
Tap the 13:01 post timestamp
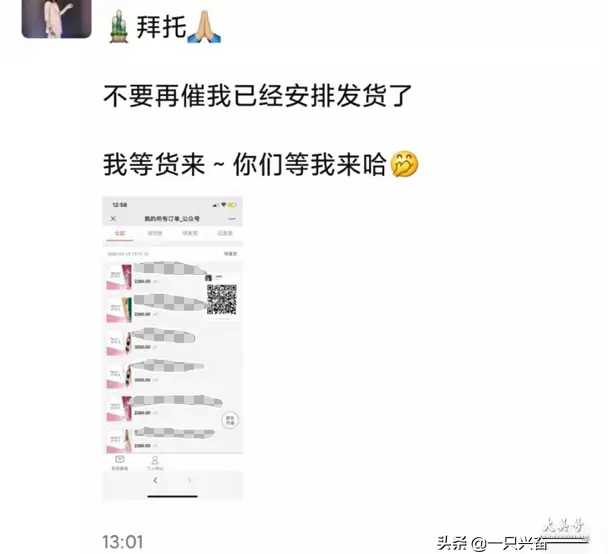point(123,542)
